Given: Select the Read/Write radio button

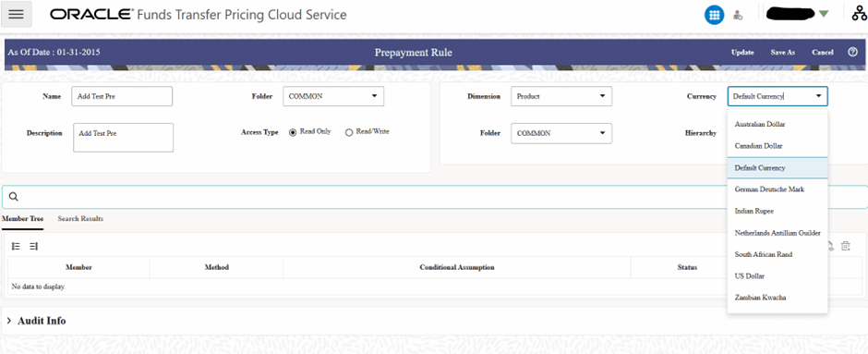Looking at the screenshot, I should (349, 132).
